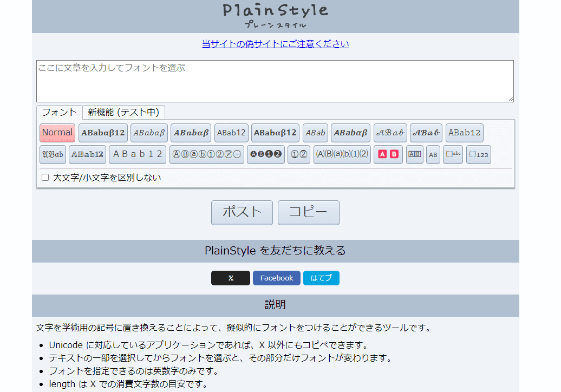Select the Normal font button
Screen dimensions: 561x392
57,133
